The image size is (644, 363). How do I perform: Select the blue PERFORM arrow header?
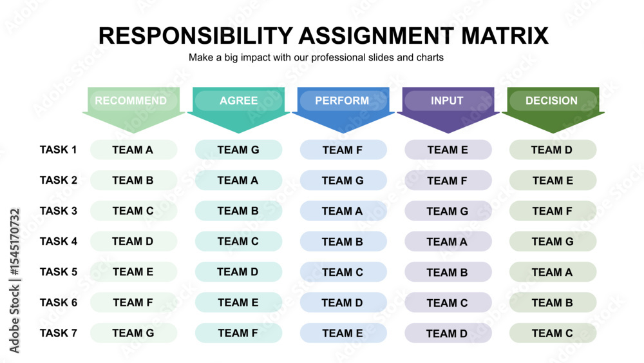343,110
